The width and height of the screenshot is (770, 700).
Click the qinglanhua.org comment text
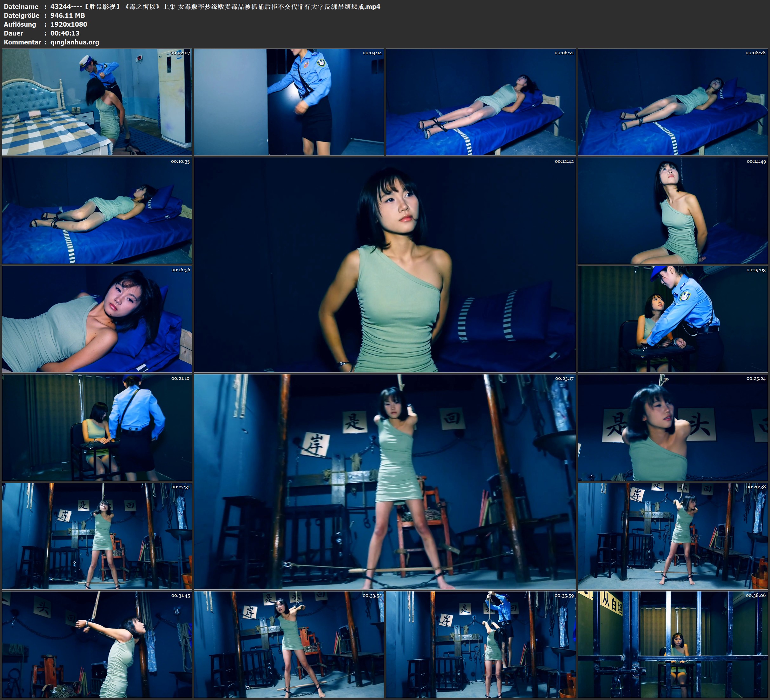tap(75, 42)
